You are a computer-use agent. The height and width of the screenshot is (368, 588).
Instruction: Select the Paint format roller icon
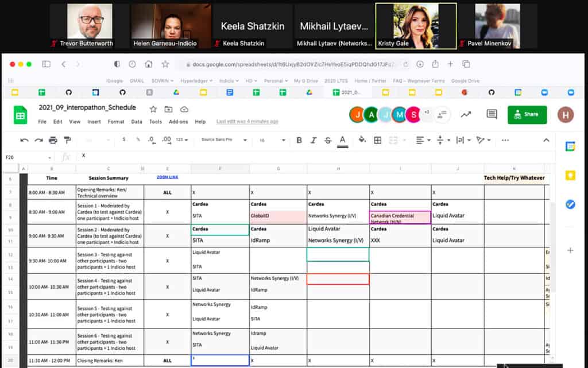click(68, 140)
